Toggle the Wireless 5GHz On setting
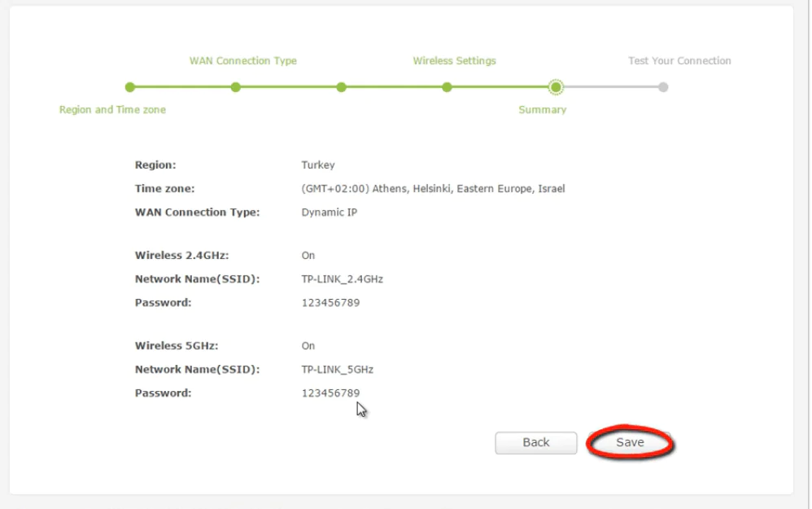Viewport: 812px width, 509px height. pos(308,345)
